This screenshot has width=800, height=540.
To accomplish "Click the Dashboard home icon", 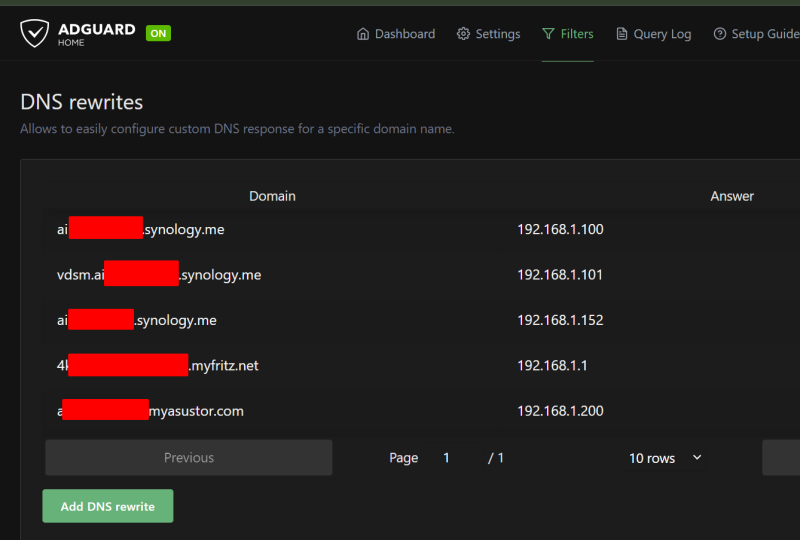I will tap(363, 34).
